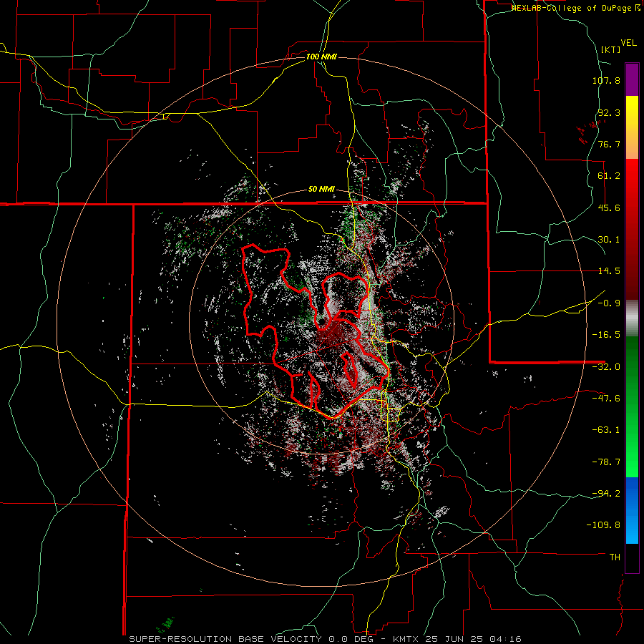The image size is (644, 644).
Task: Select the -109.8 scale value
Action: [603, 525]
